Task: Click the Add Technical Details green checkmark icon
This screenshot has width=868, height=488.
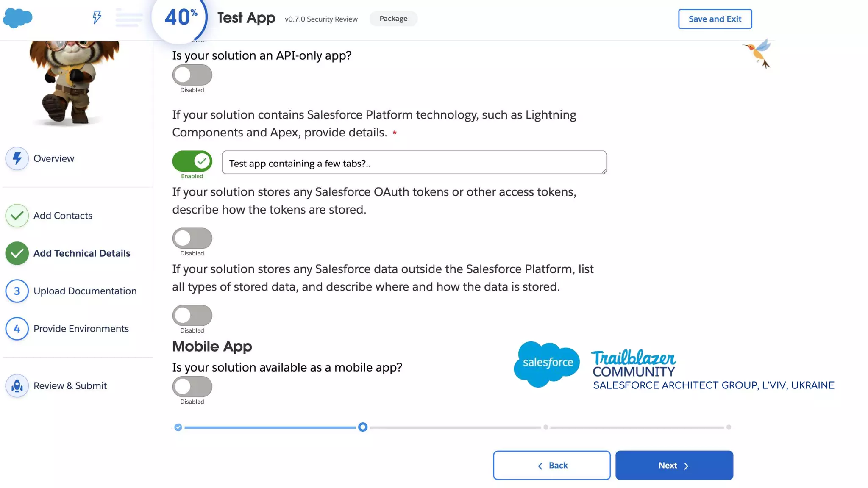Action: click(17, 253)
